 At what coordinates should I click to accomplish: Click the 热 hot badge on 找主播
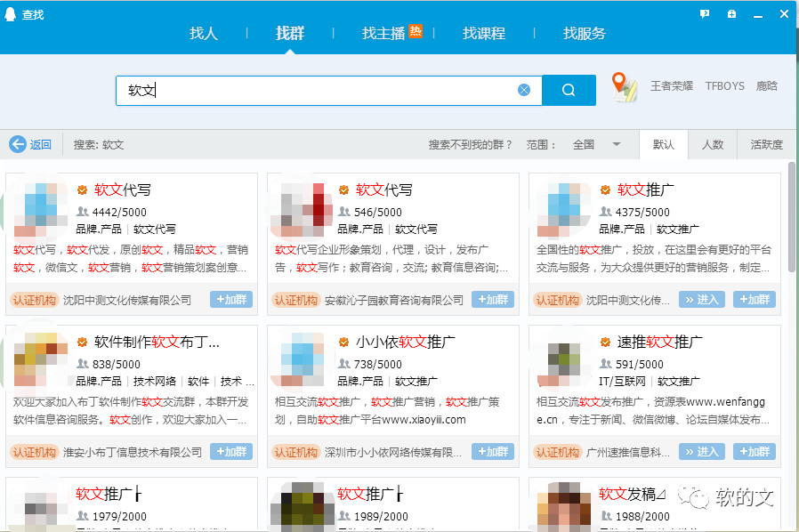pos(416,31)
